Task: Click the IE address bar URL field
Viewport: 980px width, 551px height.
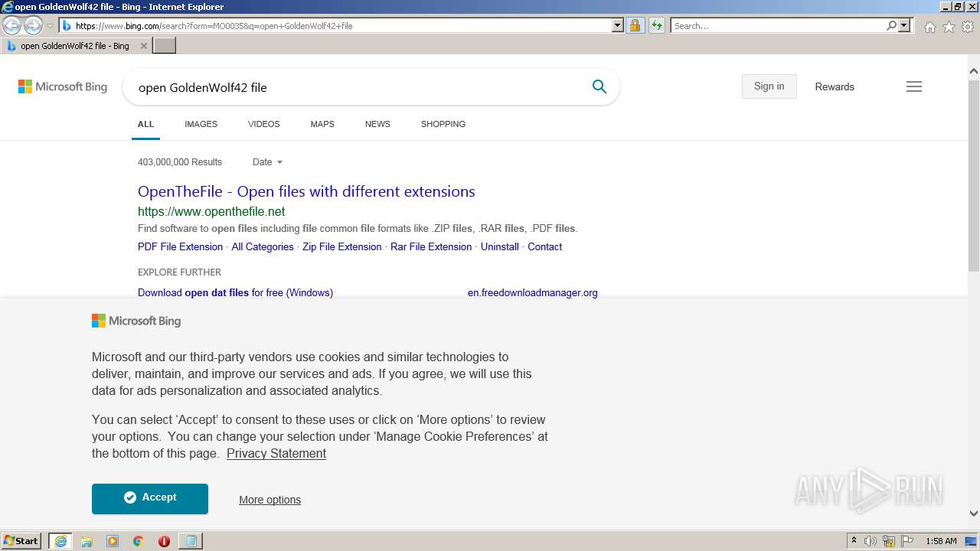Action: (x=341, y=26)
